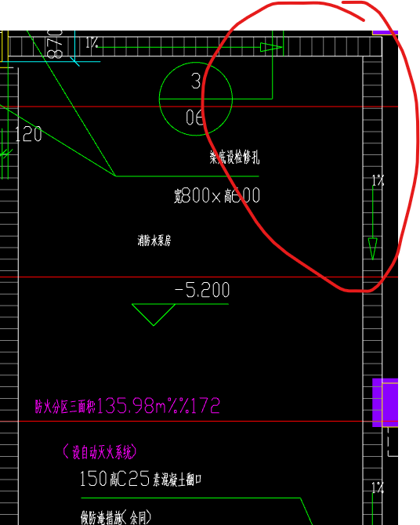
Task: Select the (设自动灭火系统) magenta note
Action: coord(100,452)
